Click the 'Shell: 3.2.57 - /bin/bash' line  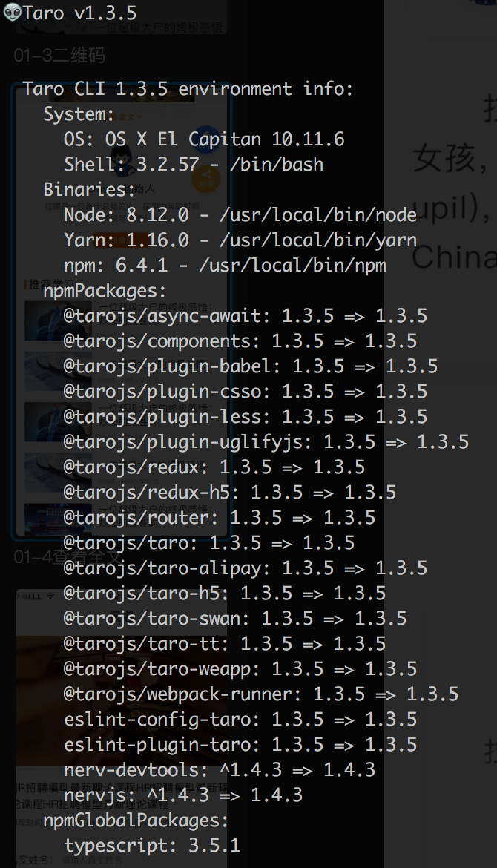click(194, 165)
